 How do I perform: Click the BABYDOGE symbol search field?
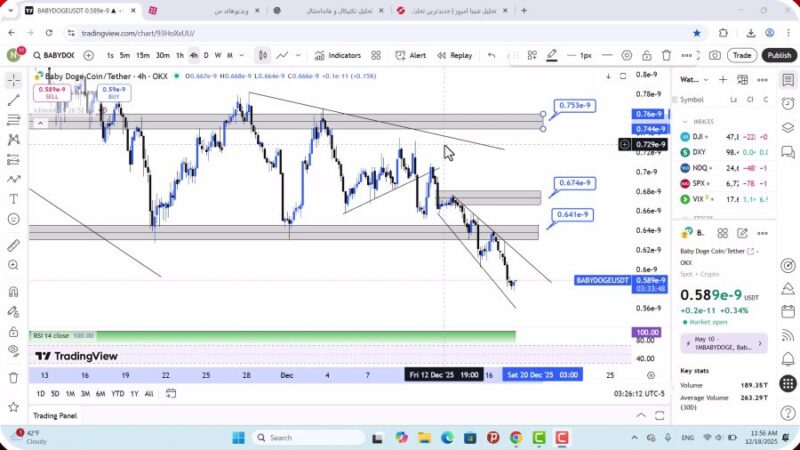pyautogui.click(x=53, y=55)
